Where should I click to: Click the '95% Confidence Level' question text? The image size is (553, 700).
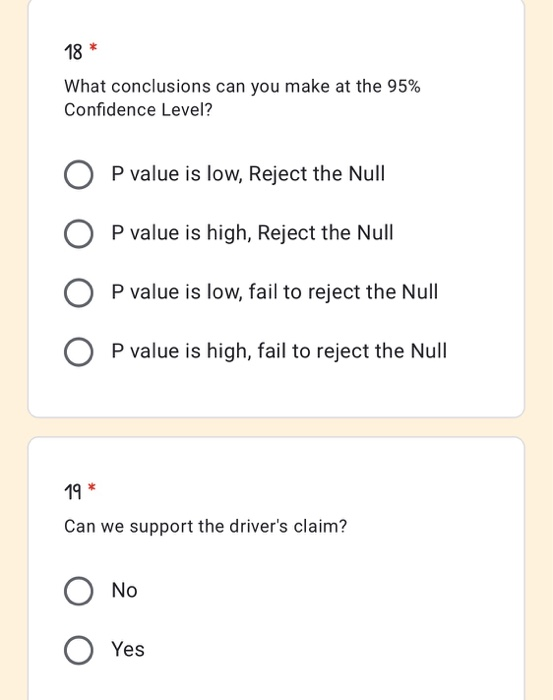point(242,98)
